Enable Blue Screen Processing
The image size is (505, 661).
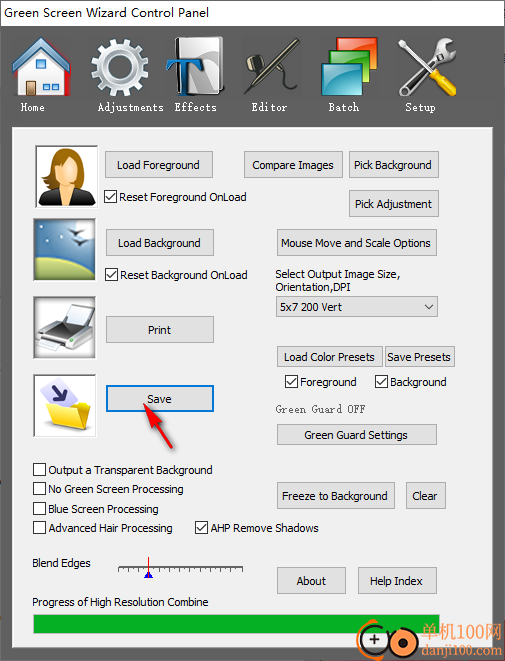(39, 508)
